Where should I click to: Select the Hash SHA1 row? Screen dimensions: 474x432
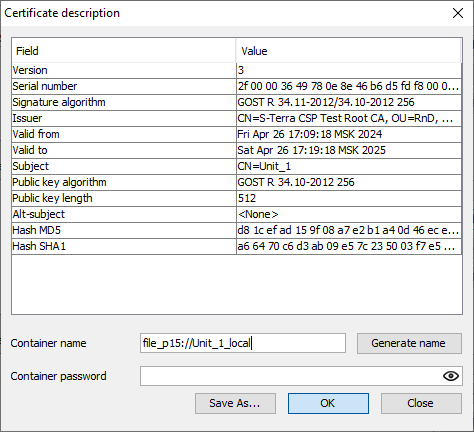(x=237, y=246)
